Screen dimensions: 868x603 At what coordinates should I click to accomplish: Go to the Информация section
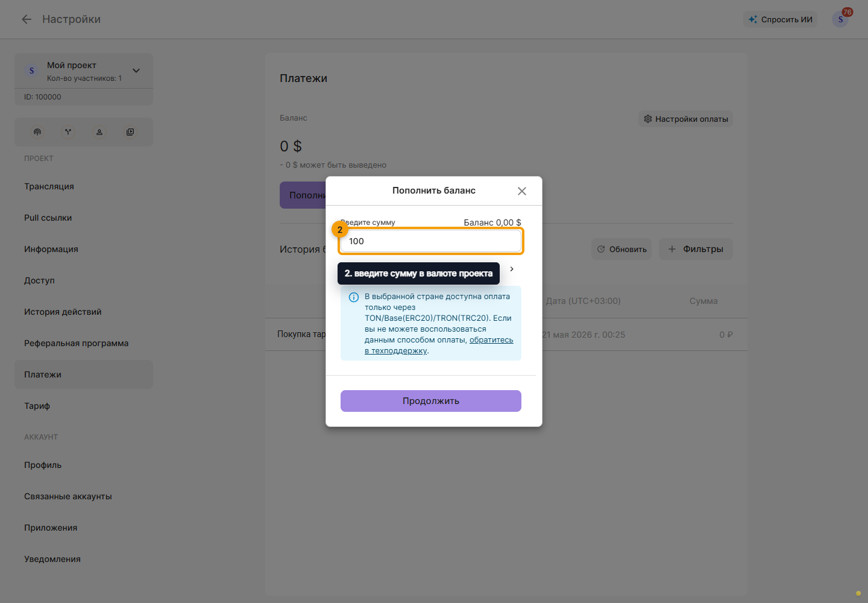pos(84,249)
